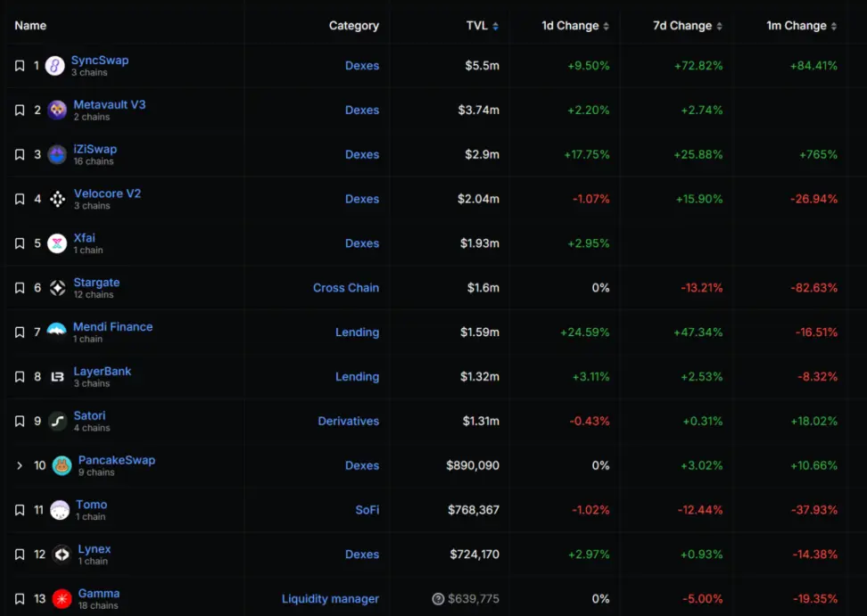Click the Gamma logo icon
Viewport: 867px width, 616px height.
(62, 599)
